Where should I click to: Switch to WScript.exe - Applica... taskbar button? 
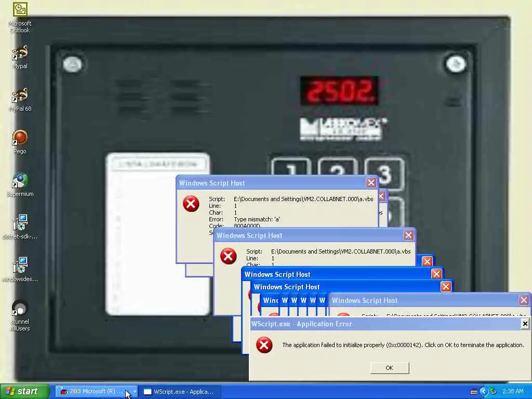coord(180,392)
